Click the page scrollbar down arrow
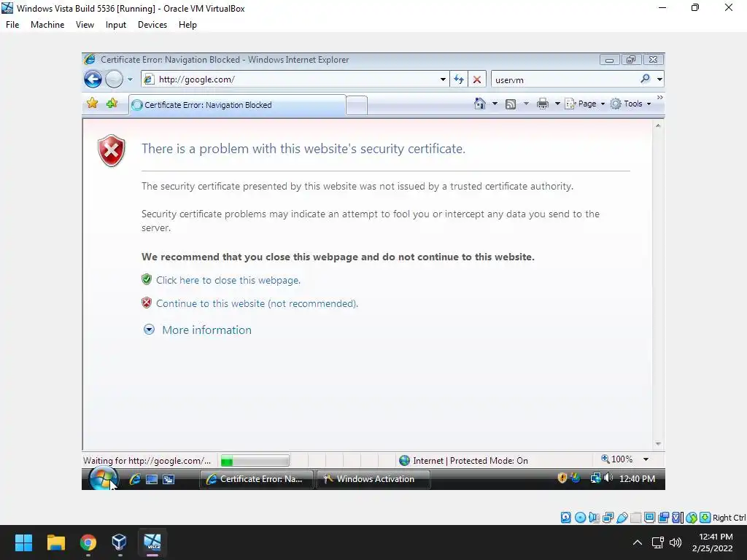This screenshot has width=747, height=560. click(658, 444)
